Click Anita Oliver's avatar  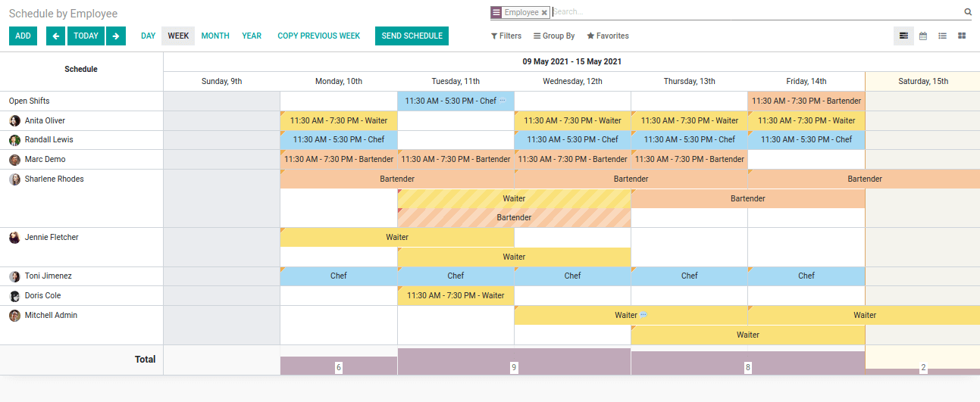tap(14, 121)
